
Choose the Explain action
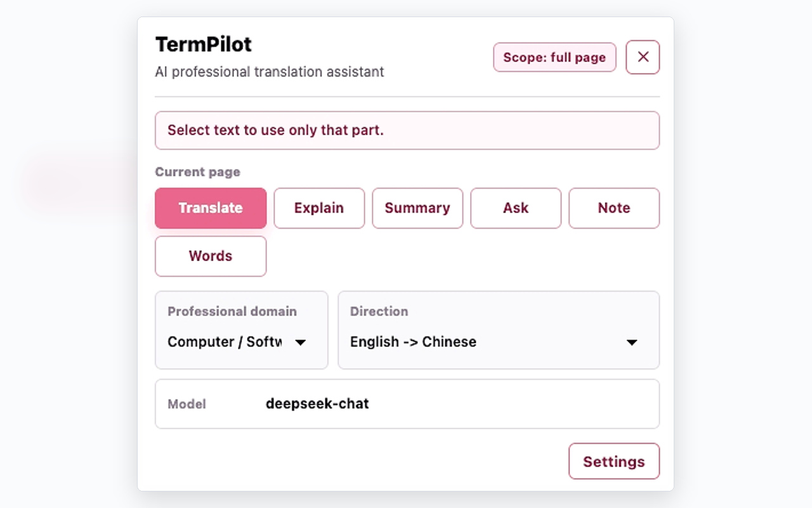(319, 208)
